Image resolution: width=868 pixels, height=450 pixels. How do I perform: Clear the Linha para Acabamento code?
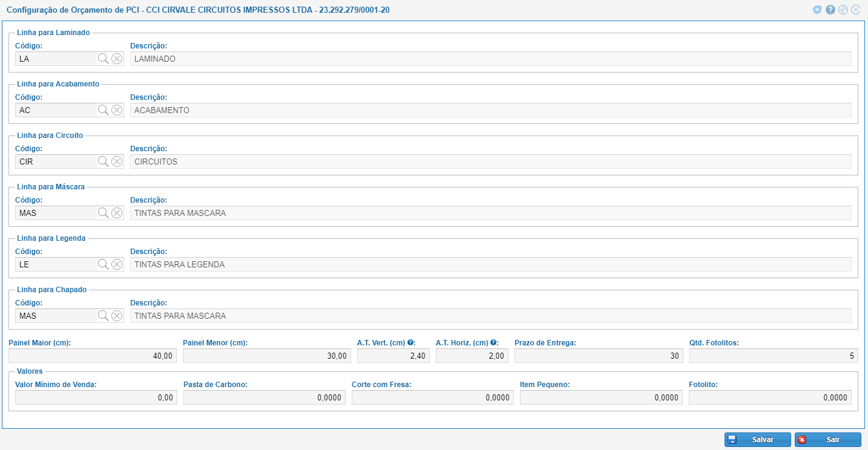coord(117,110)
